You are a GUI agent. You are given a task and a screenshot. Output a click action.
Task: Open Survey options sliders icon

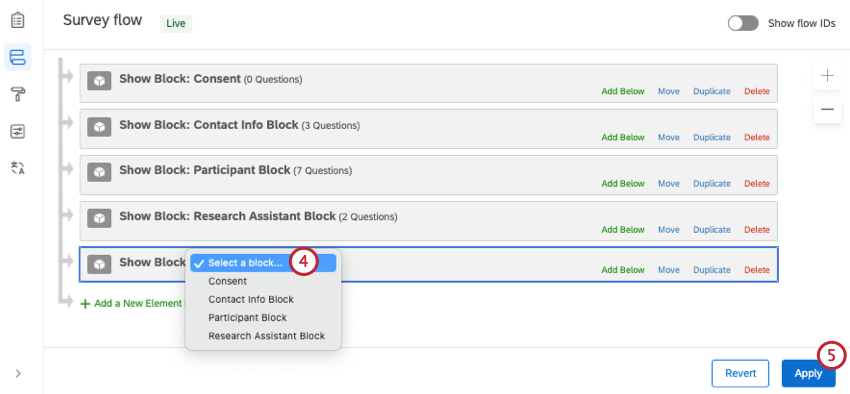coord(17,131)
